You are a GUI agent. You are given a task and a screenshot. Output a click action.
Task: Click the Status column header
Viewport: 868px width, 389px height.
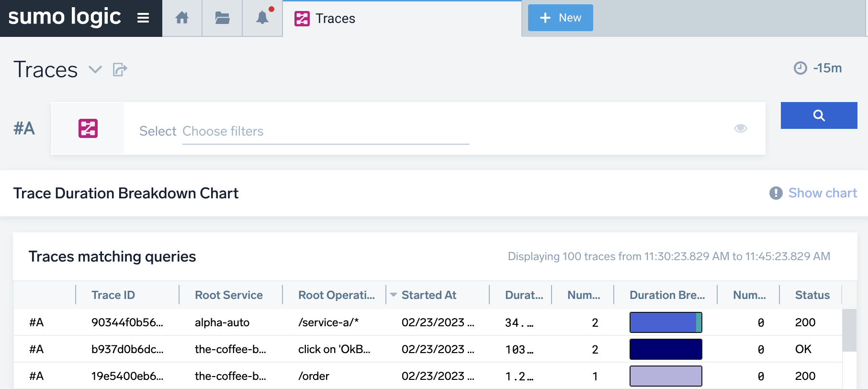(x=812, y=295)
